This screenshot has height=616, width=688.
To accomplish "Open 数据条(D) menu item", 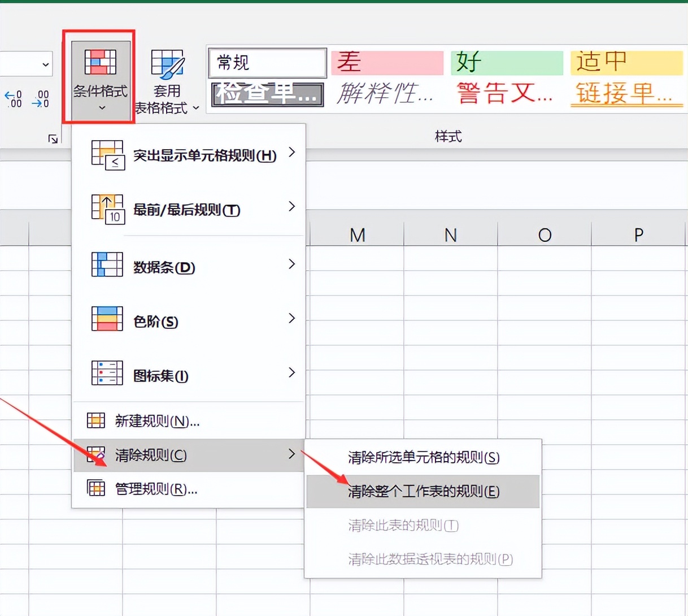I will [189, 264].
